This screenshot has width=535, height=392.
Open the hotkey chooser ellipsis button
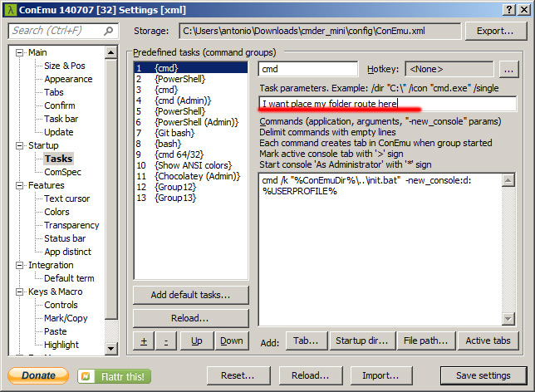[508, 70]
